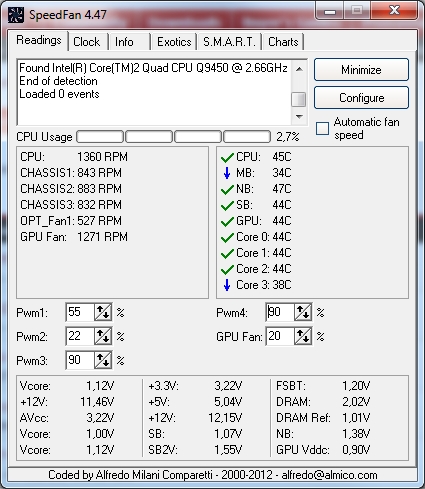The width and height of the screenshot is (425, 489).
Task: Open the Charts tab
Action: [x=283, y=42]
